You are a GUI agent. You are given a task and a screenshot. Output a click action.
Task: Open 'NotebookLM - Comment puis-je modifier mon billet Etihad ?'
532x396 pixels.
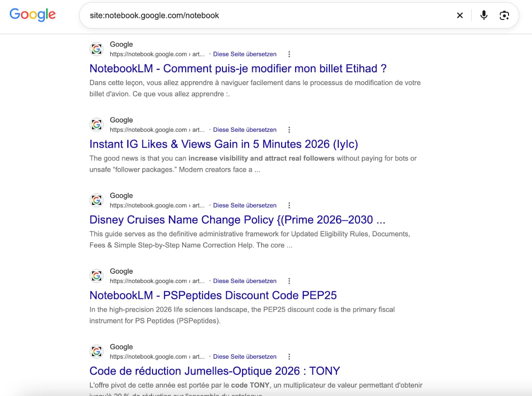238,69
